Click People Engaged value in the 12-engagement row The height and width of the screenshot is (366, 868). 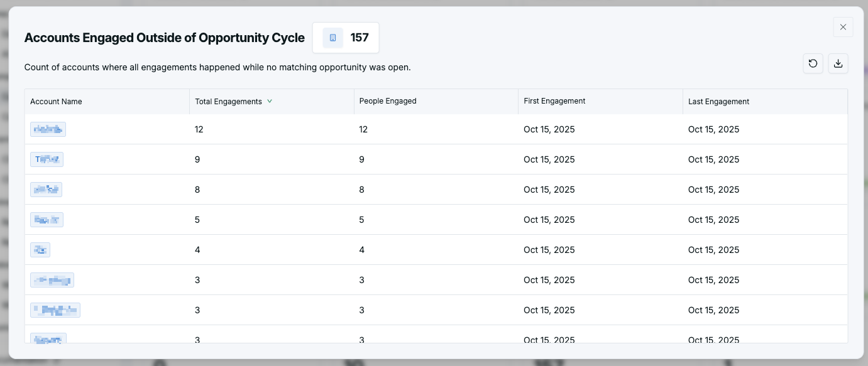point(363,129)
